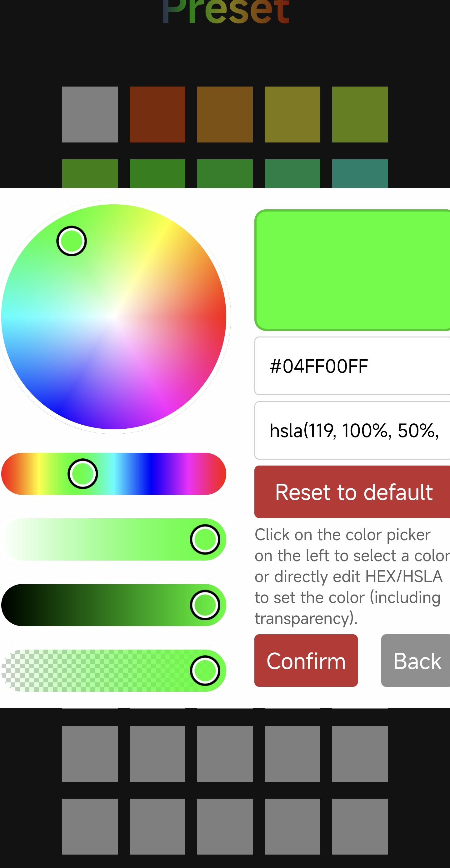The height and width of the screenshot is (868, 450).
Task: Click the center of the color wheel
Action: click(x=114, y=317)
